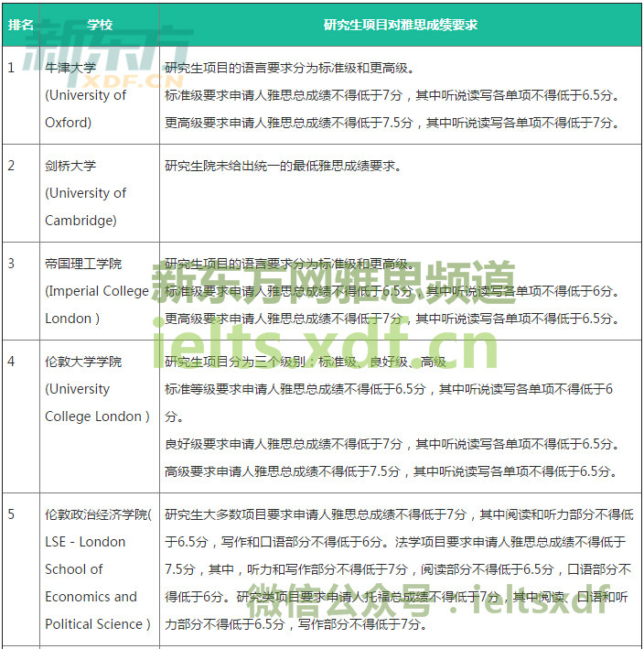
Task: Click the text (Imperial College
Action: [x=97, y=291]
